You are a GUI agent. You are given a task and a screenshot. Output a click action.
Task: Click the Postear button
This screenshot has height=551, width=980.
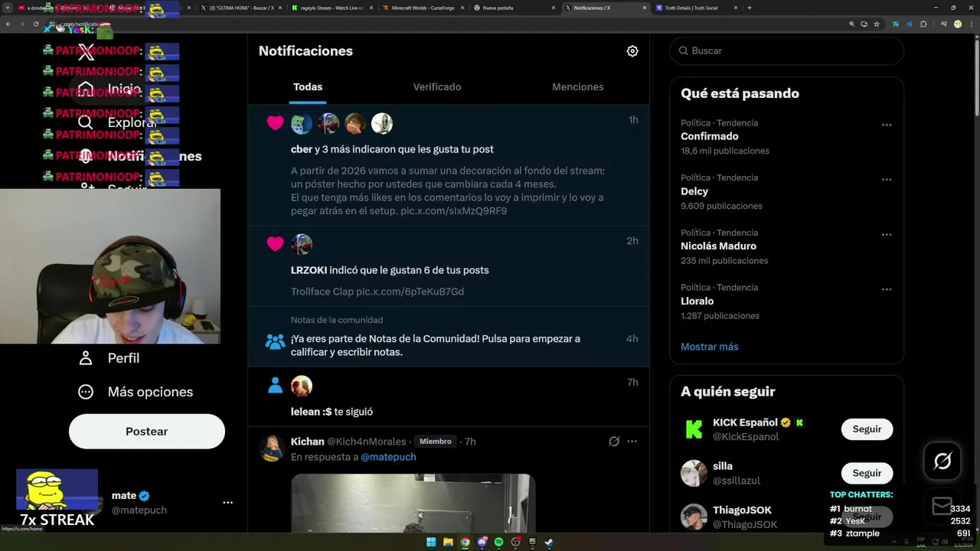147,432
